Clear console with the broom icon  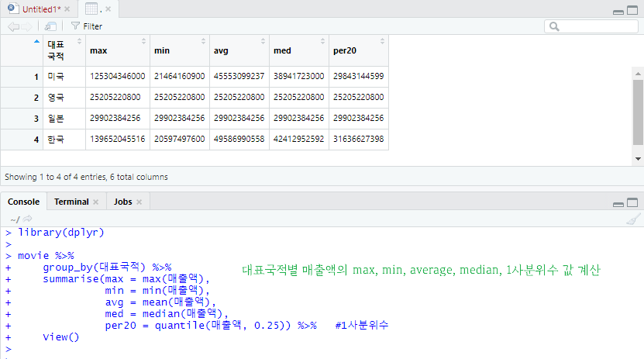(x=633, y=219)
